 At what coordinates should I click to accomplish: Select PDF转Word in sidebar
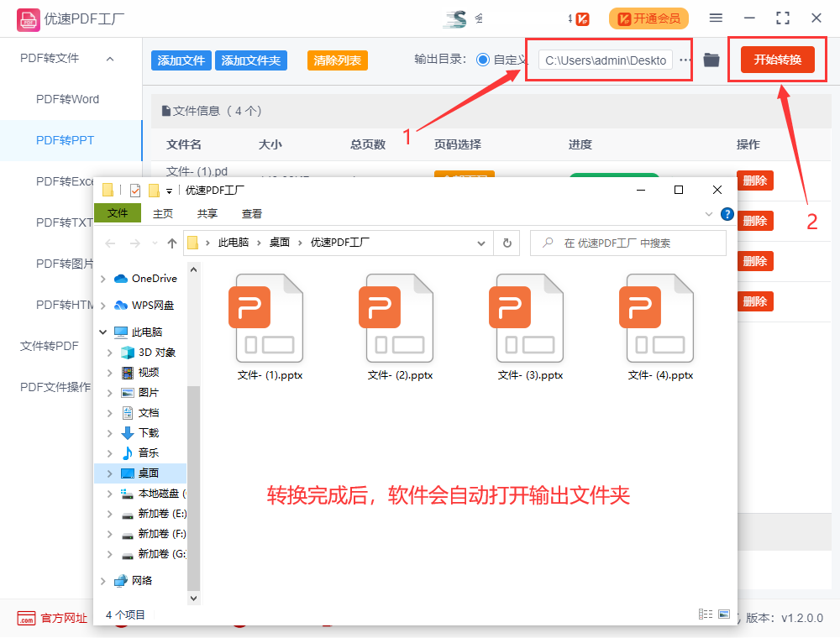click(x=67, y=99)
